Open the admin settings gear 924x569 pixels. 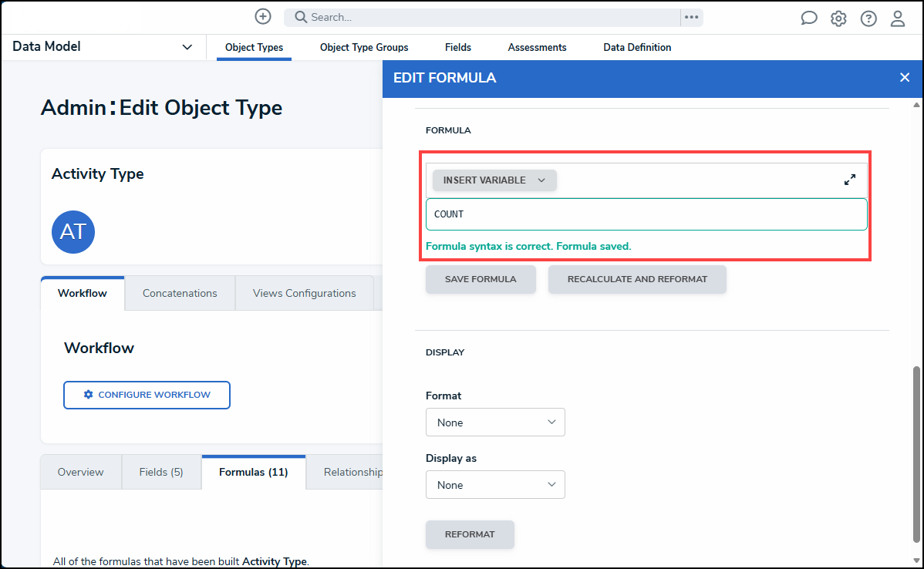tap(838, 19)
